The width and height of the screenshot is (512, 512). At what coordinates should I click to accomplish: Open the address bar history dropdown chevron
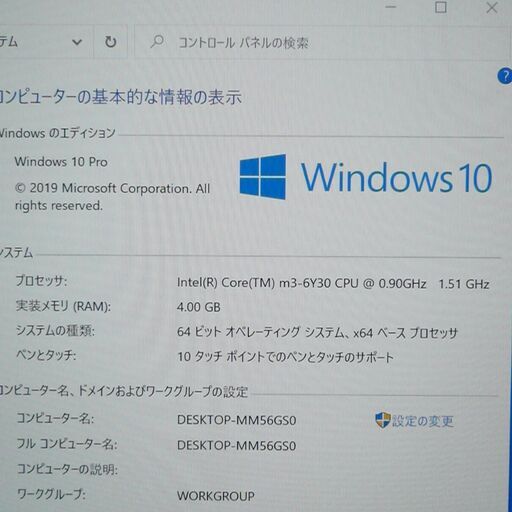click(77, 42)
